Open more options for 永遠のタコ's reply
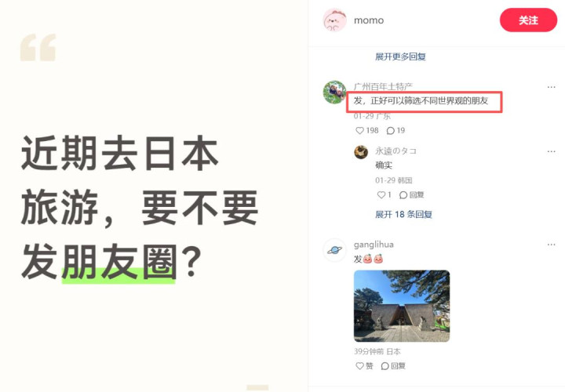 [x=551, y=151]
